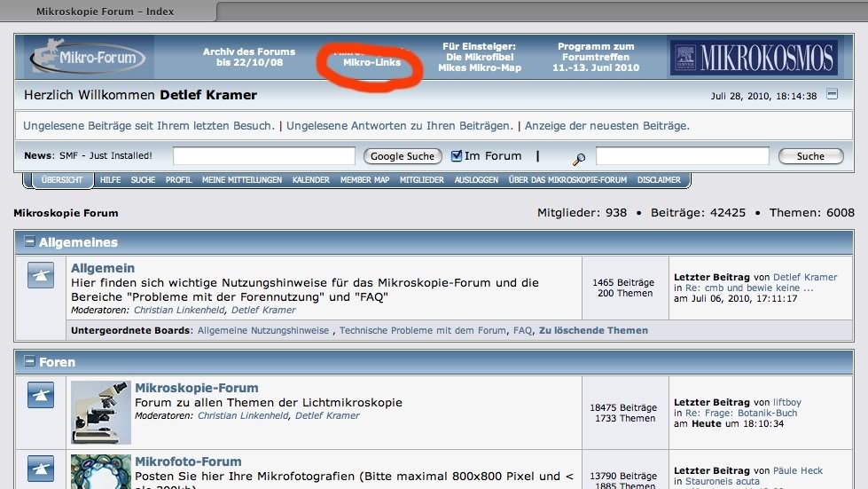Select the Profil menu item
This screenshot has height=489, width=868.
click(178, 180)
